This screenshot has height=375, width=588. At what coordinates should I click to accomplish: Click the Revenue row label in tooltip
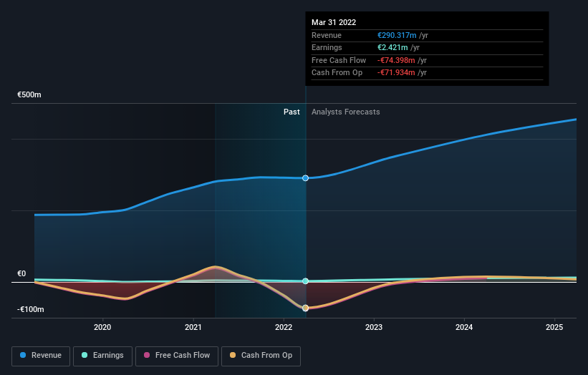[x=327, y=35]
